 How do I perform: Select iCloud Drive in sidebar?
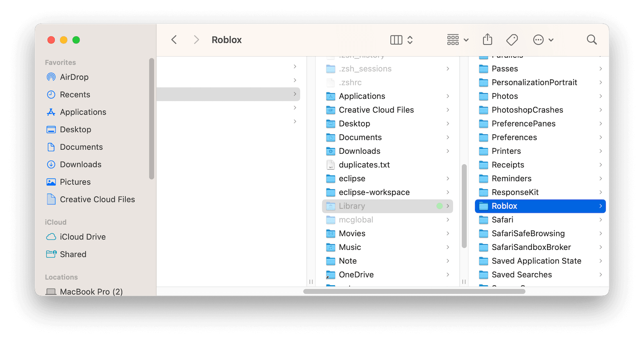coord(83,237)
